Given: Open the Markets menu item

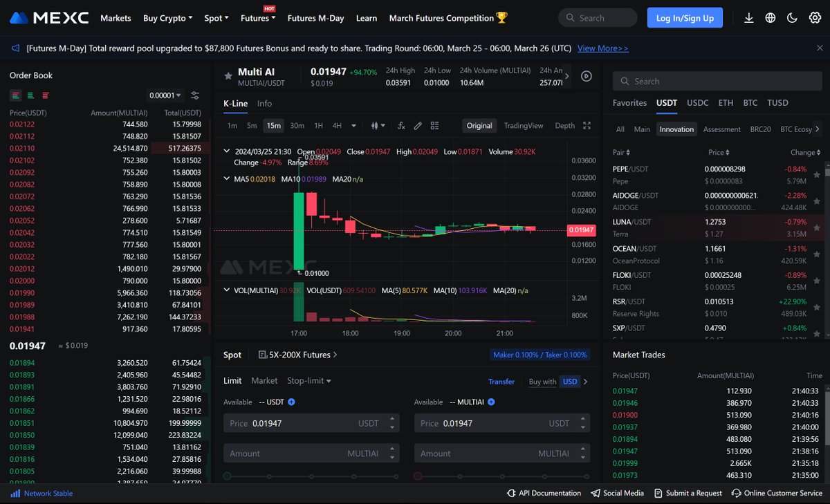Looking at the screenshot, I should point(116,18).
